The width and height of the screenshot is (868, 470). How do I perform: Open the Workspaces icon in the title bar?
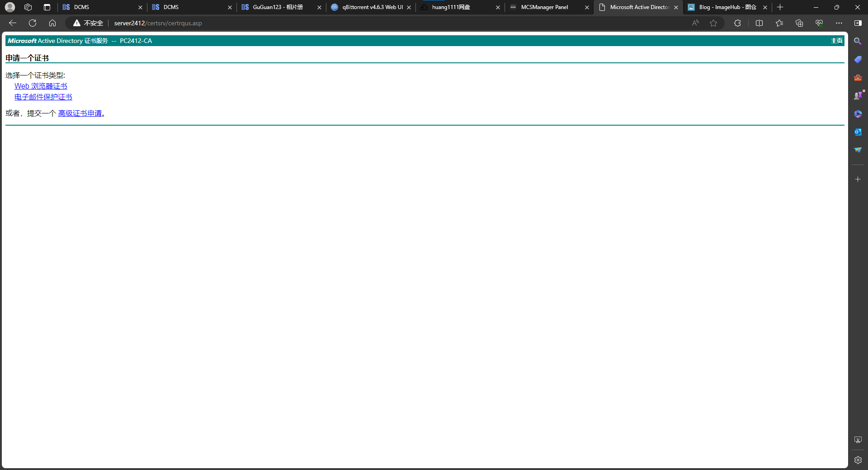coord(28,7)
